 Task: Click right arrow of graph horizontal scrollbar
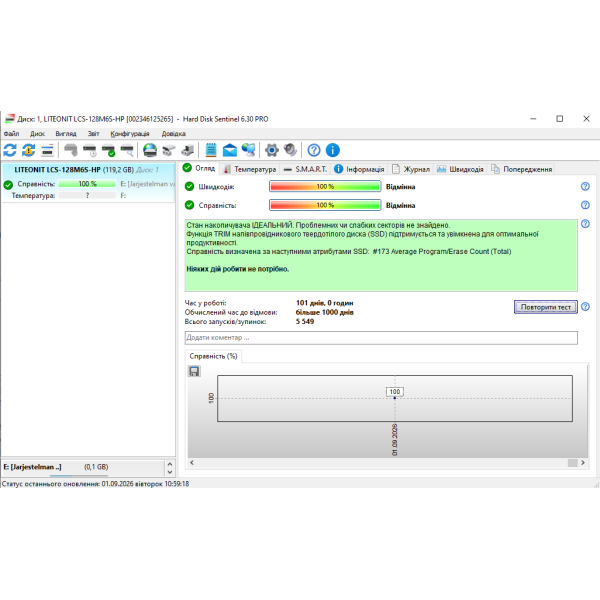point(583,463)
